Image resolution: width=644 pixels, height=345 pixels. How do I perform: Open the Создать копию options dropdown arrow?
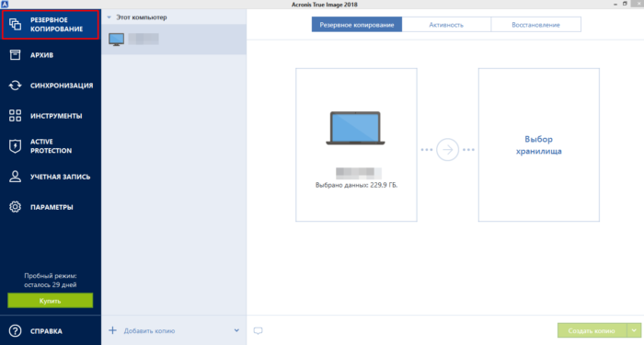point(634,330)
